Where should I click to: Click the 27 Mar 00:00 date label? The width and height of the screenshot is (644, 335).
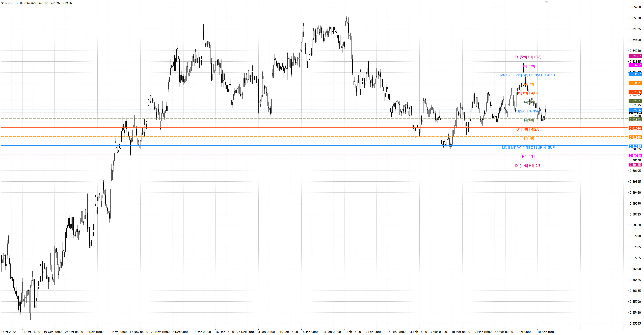click(504, 332)
